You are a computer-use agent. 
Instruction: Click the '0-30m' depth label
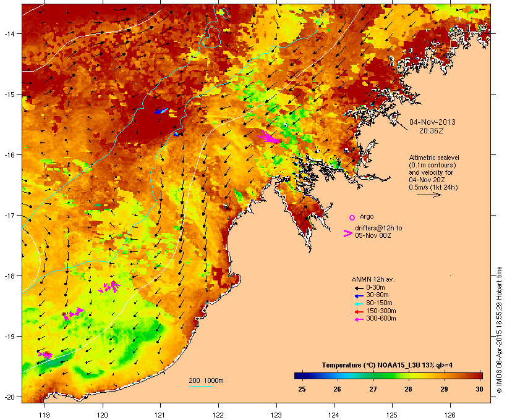375,288
